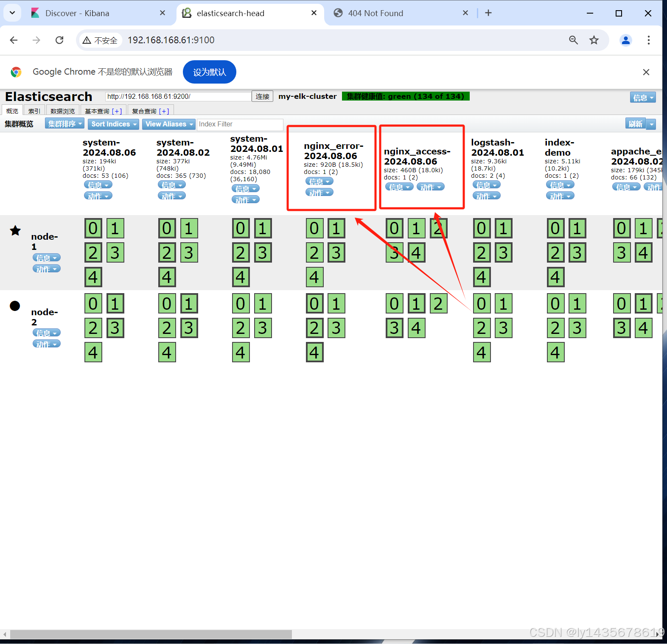Image resolution: width=667 pixels, height=644 pixels.
Task: Select shard 1 of system-2024.08.01 on node-1
Action: coord(263,228)
